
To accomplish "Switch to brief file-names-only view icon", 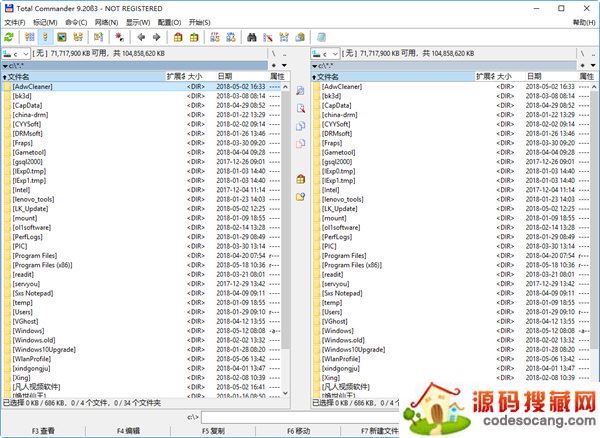I will 29,37.
